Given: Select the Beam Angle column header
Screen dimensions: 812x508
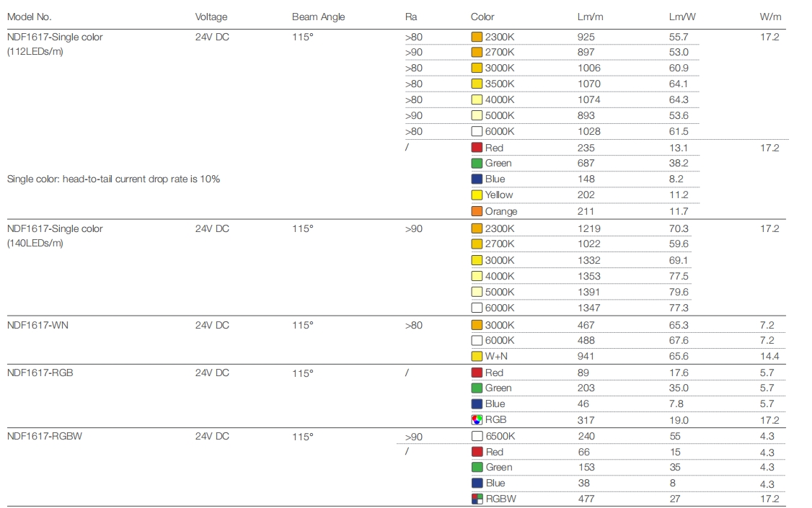Looking at the screenshot, I should (x=318, y=17).
